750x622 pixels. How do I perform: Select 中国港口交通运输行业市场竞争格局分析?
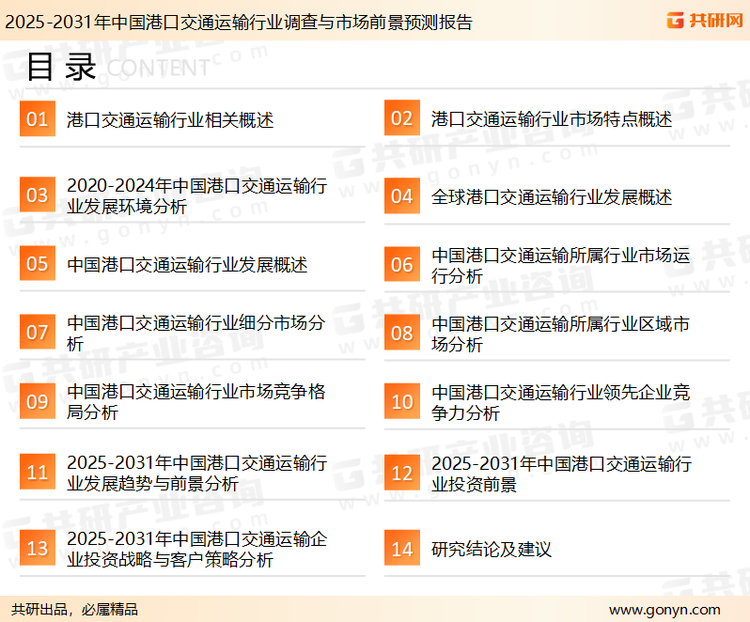[196, 401]
